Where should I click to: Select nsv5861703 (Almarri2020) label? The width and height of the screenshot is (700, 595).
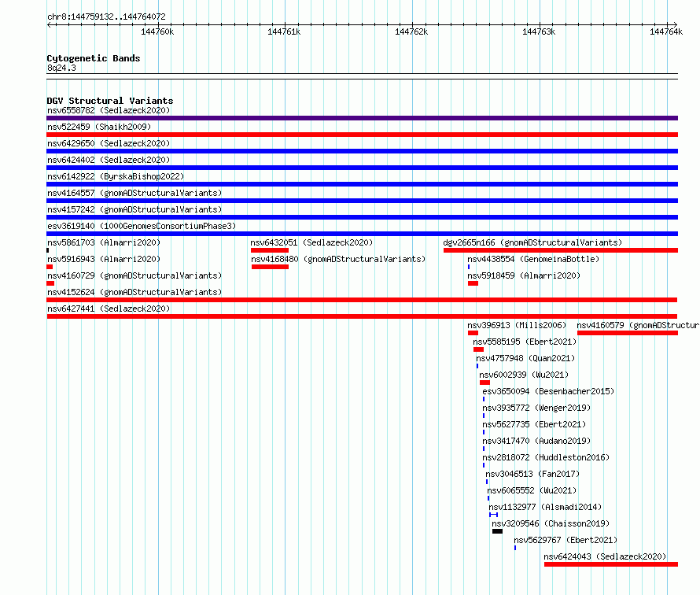click(104, 242)
